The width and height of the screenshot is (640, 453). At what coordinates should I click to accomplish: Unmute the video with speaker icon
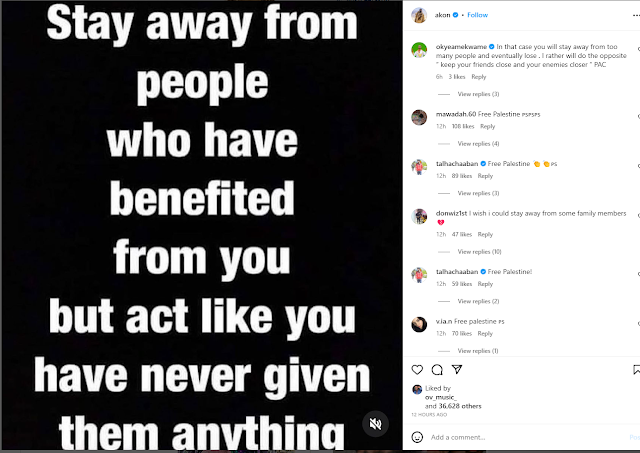tap(375, 424)
